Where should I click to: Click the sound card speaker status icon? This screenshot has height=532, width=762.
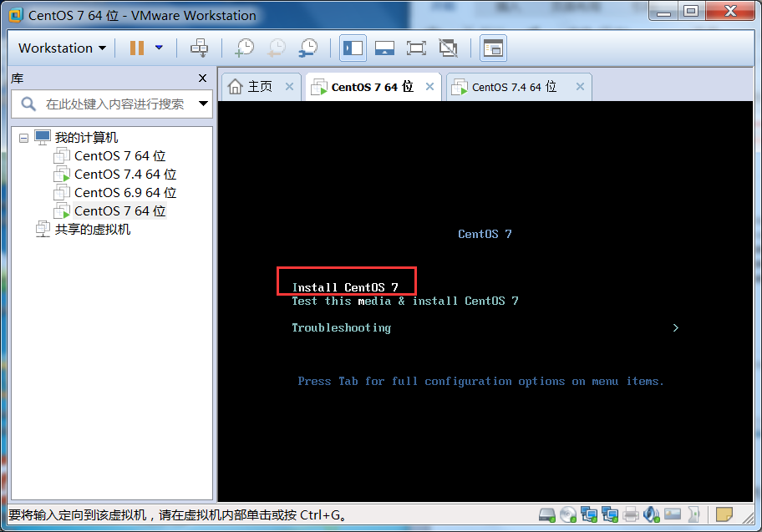pyautogui.click(x=651, y=514)
